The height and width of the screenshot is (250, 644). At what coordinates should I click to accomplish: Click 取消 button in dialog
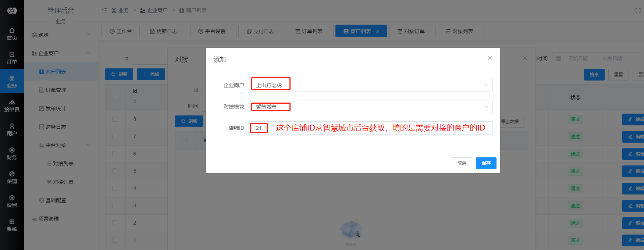462,163
